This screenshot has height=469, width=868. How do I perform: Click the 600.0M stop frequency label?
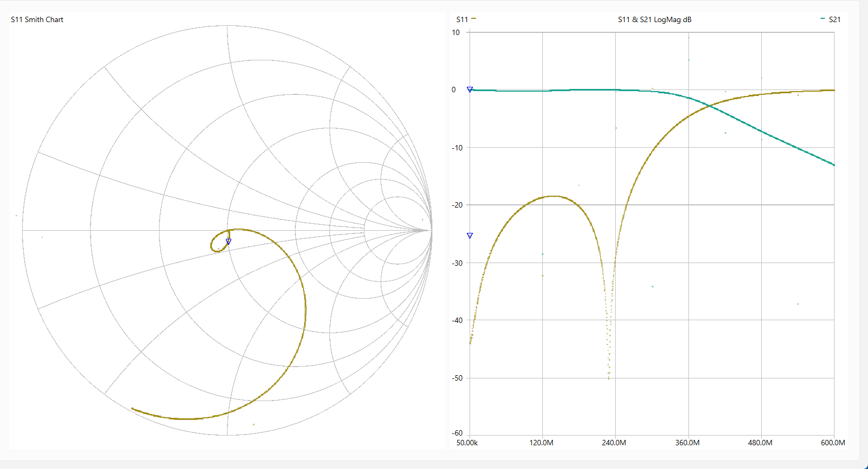(833, 443)
